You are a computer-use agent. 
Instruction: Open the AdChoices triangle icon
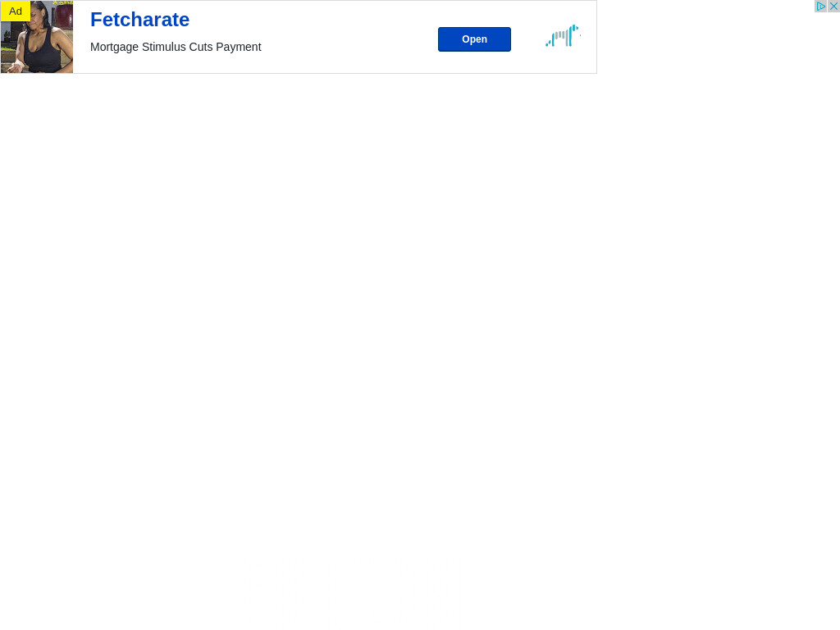(x=820, y=6)
